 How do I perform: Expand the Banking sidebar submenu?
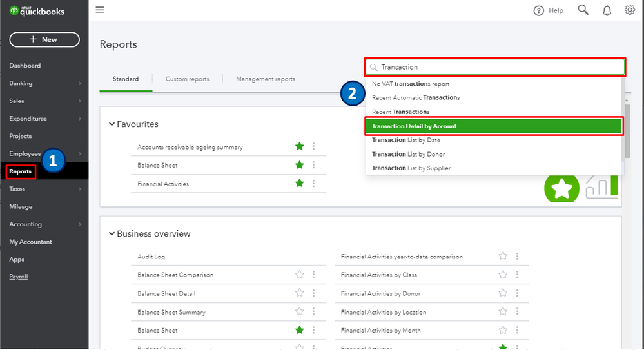pyautogui.click(x=79, y=83)
